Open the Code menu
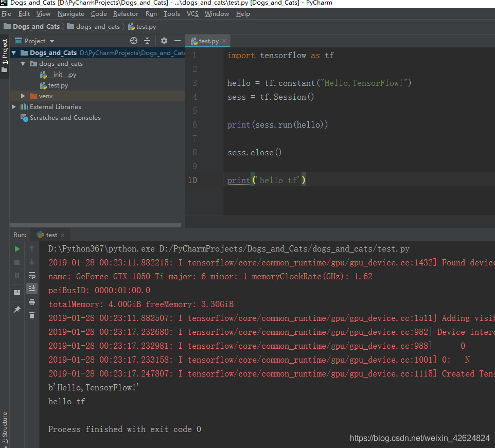The image size is (495, 448). [x=99, y=14]
